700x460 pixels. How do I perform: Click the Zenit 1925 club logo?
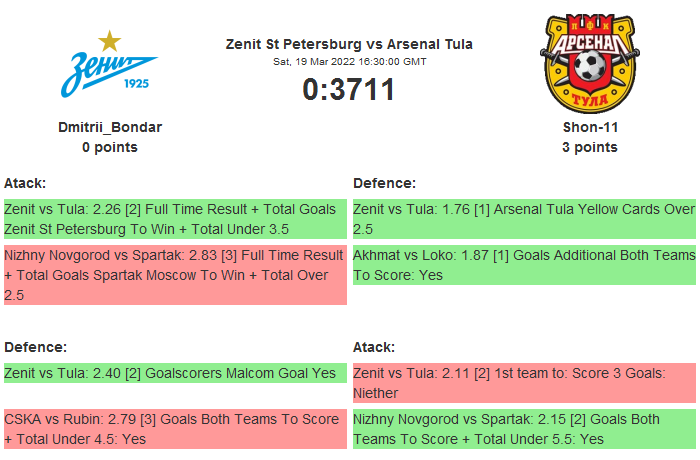109,64
